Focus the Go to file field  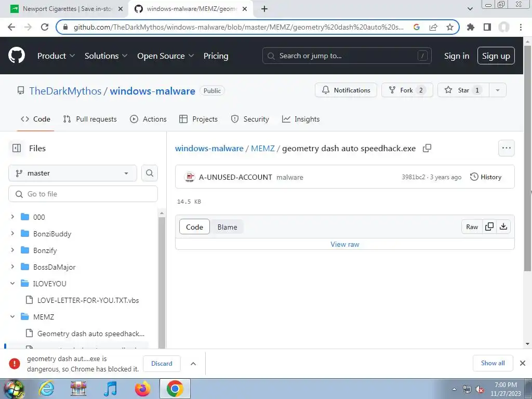tap(83, 194)
